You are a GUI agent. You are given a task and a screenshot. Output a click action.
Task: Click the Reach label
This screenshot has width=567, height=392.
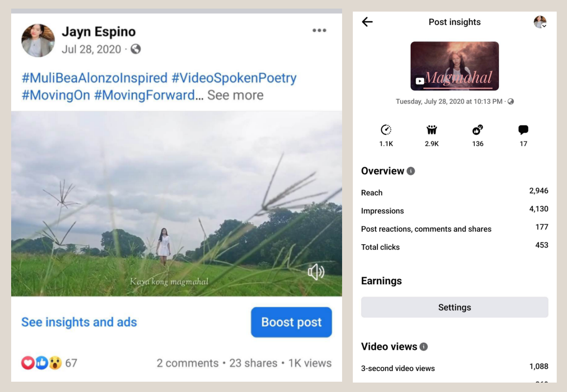tap(372, 193)
